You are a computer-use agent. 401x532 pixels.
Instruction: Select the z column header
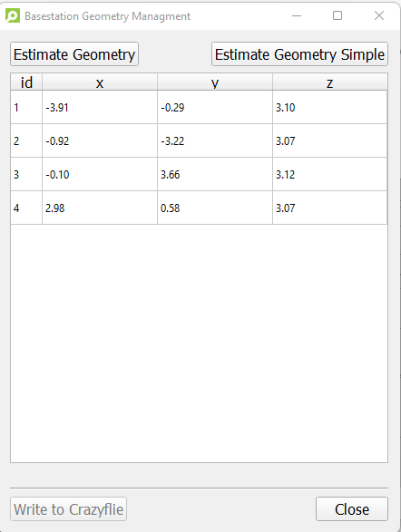coord(329,82)
